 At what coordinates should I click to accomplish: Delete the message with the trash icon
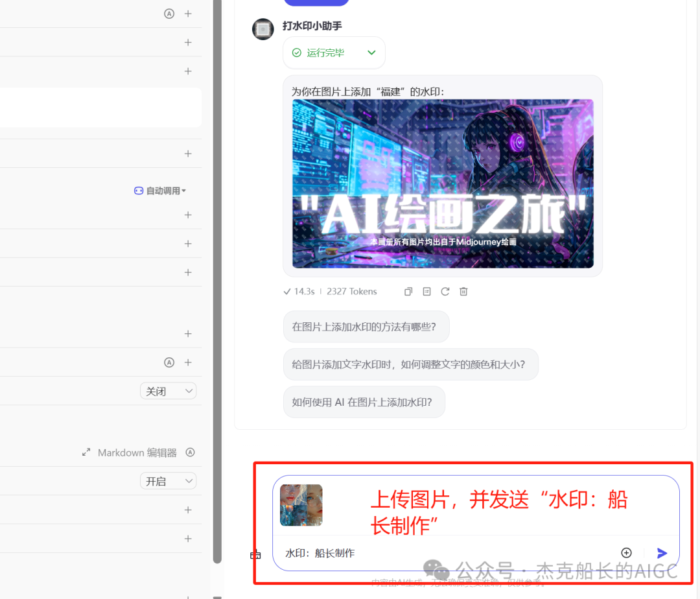pyautogui.click(x=463, y=292)
